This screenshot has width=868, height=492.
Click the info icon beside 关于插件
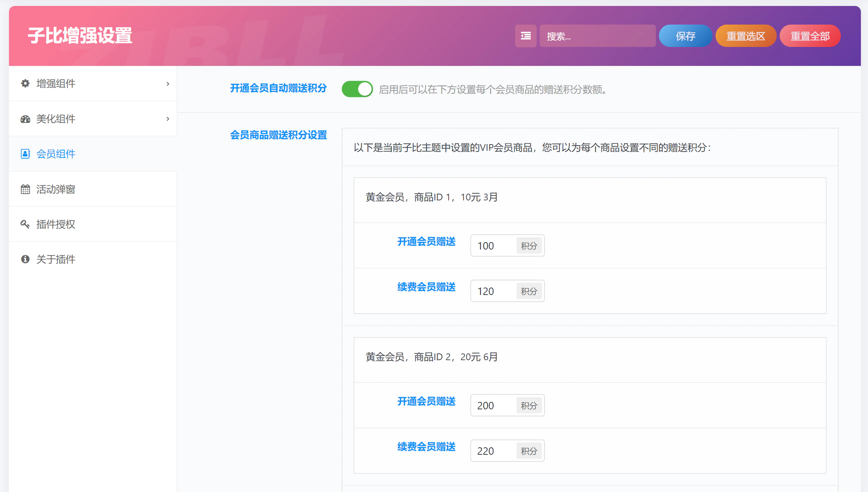(25, 259)
